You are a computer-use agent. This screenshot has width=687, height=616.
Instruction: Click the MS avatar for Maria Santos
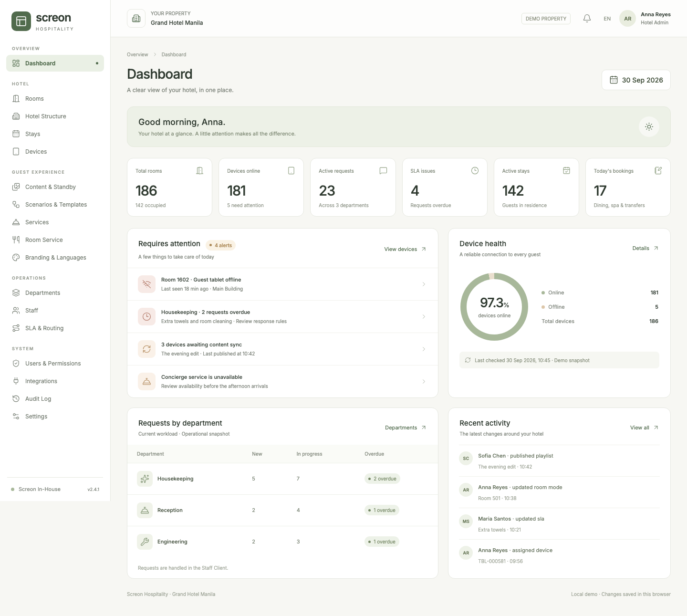[x=466, y=522]
